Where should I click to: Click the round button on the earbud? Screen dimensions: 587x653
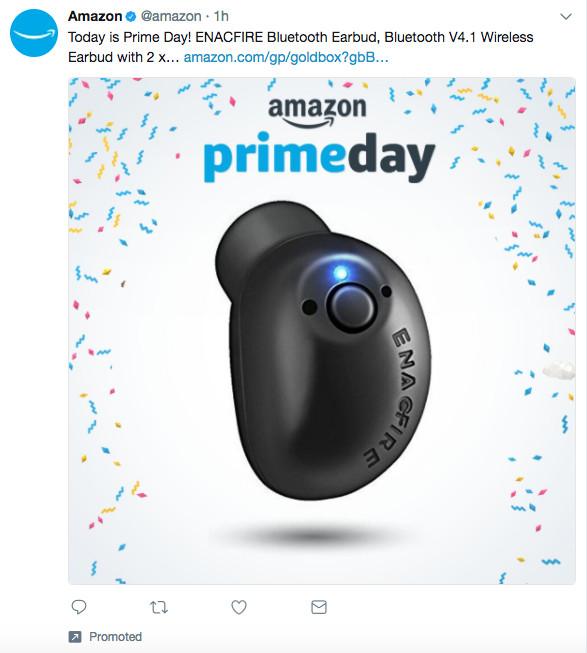coord(351,307)
